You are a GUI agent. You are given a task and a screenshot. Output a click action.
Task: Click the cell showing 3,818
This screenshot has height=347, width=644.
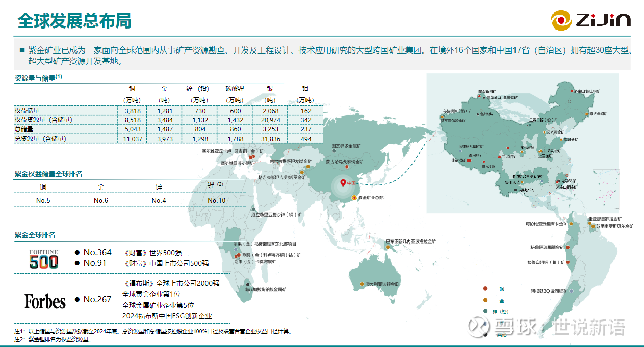pyautogui.click(x=132, y=111)
